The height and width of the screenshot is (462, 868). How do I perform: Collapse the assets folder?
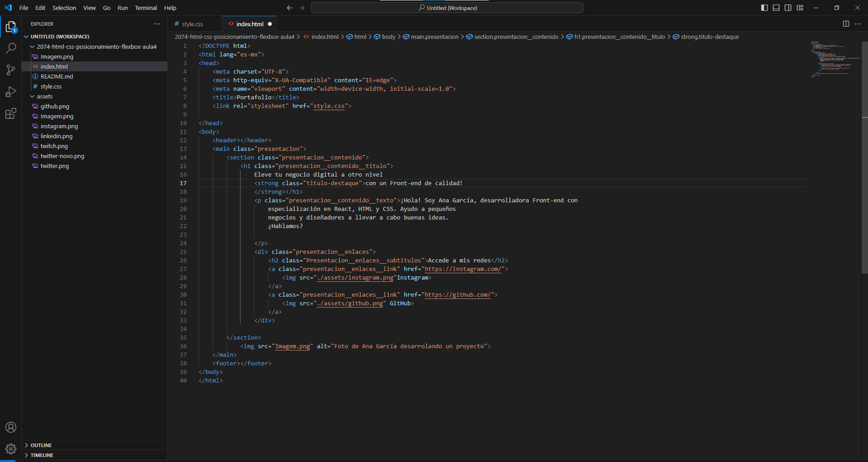(x=95, y=96)
